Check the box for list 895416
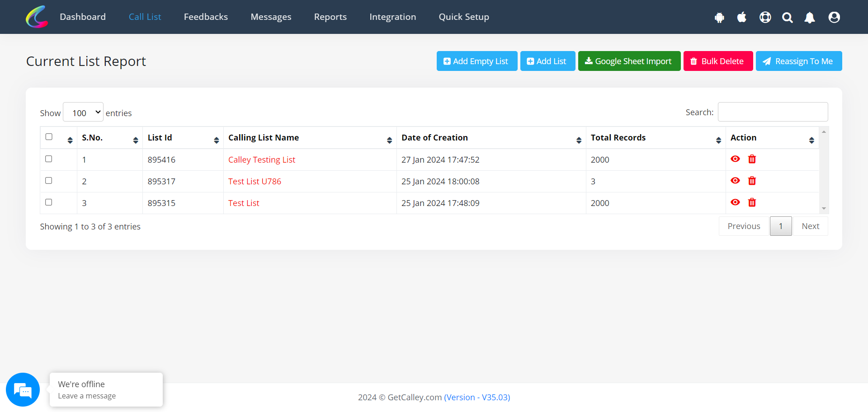This screenshot has width=868, height=412. 49,159
